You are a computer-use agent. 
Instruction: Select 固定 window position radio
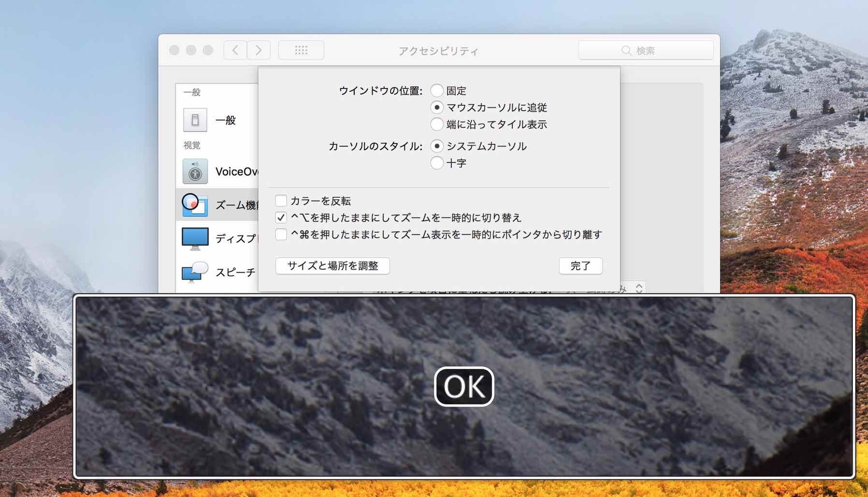click(x=437, y=90)
